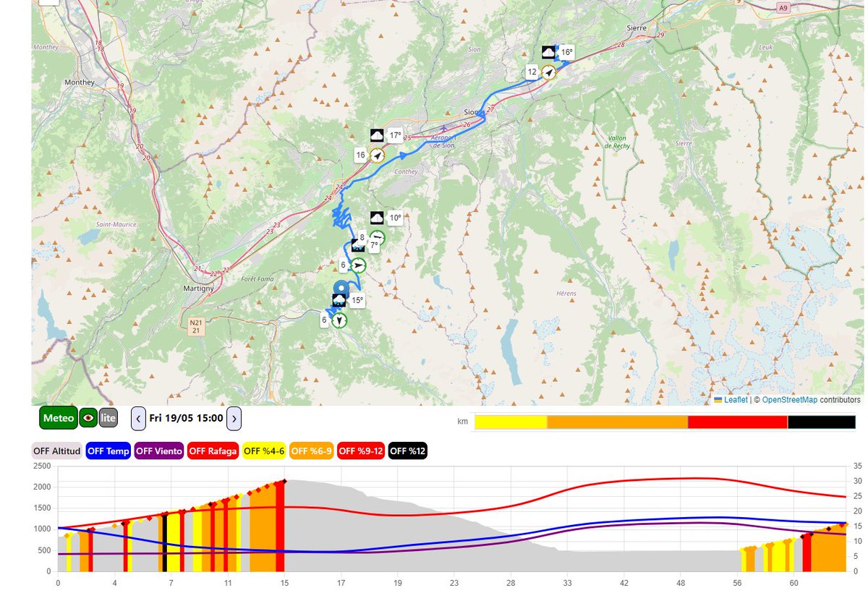Click the green Meteo button

(x=59, y=417)
